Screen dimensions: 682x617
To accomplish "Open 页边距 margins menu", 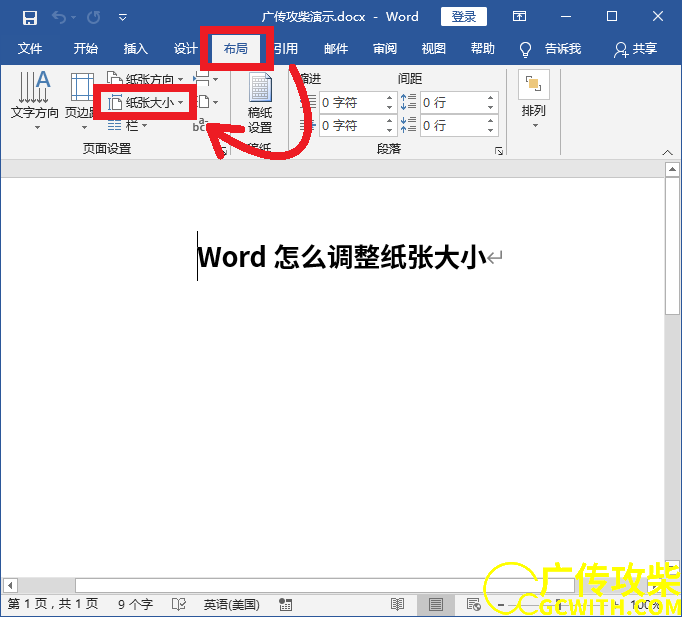I will coord(81,101).
